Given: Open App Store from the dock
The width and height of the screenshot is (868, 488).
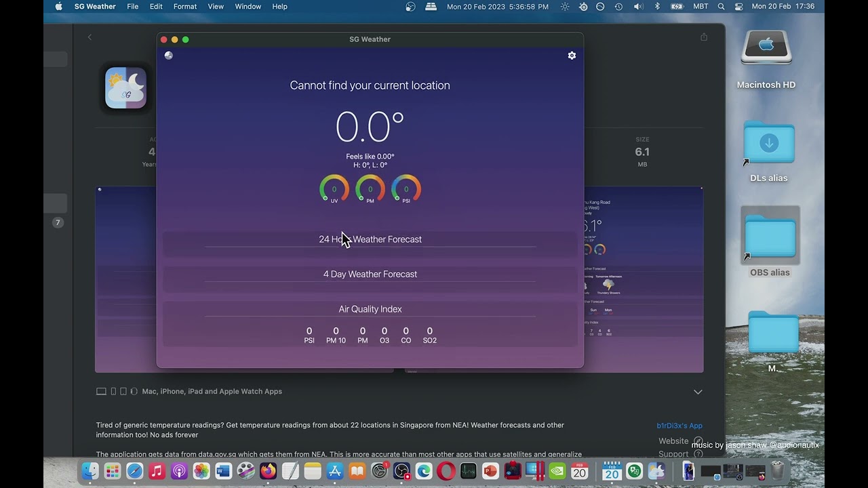Looking at the screenshot, I should (x=335, y=471).
